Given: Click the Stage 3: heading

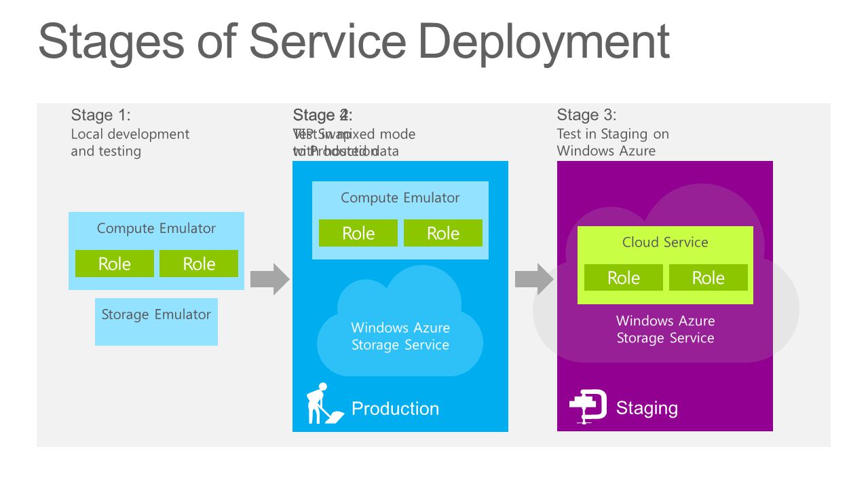Looking at the screenshot, I should click(587, 115).
